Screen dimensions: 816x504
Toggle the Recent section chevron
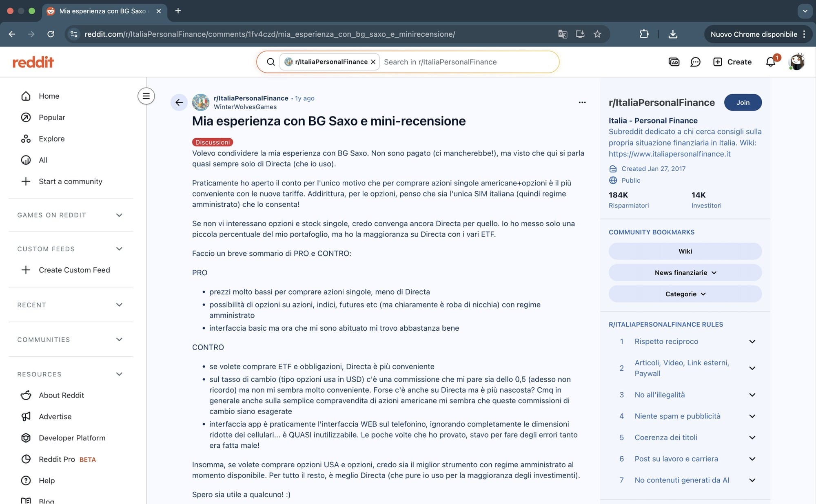(x=119, y=305)
